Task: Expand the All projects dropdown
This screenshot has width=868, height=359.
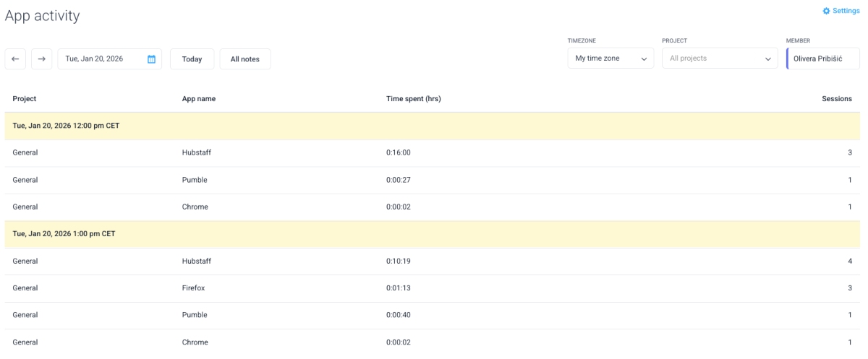Action: 720,59
